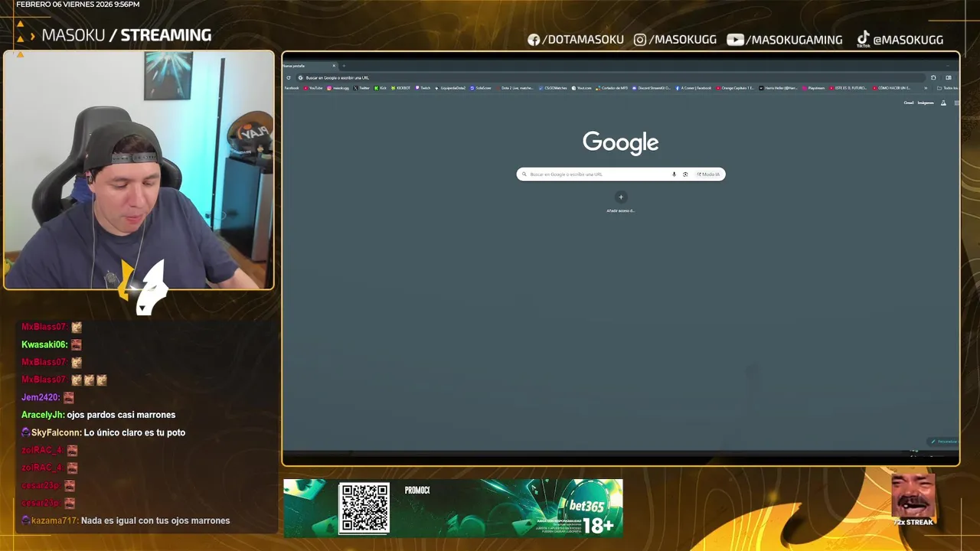This screenshot has width=980, height=551.
Task: Click the magnifier icon in search box
Action: coord(524,174)
